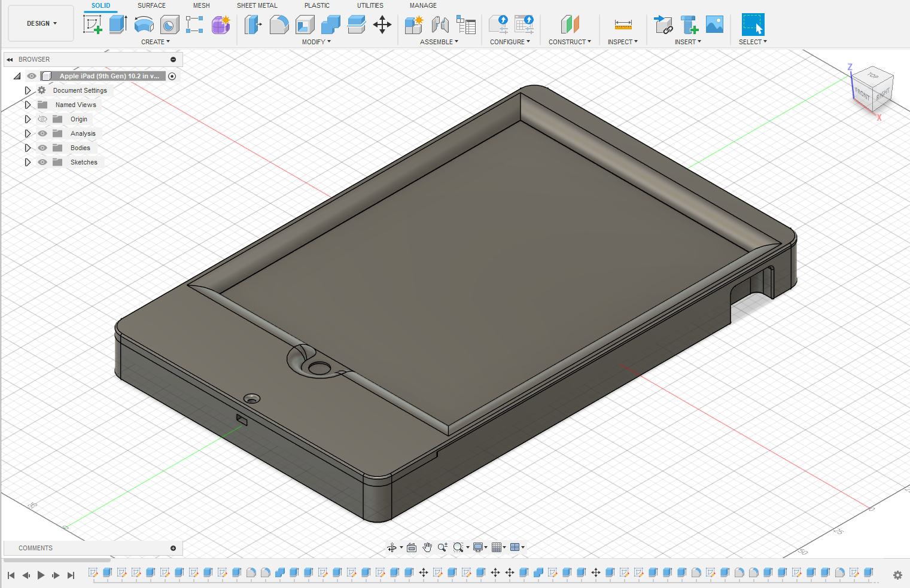Click the Joint tool in Assemble
Screen dimensions: 910x588
(440, 25)
